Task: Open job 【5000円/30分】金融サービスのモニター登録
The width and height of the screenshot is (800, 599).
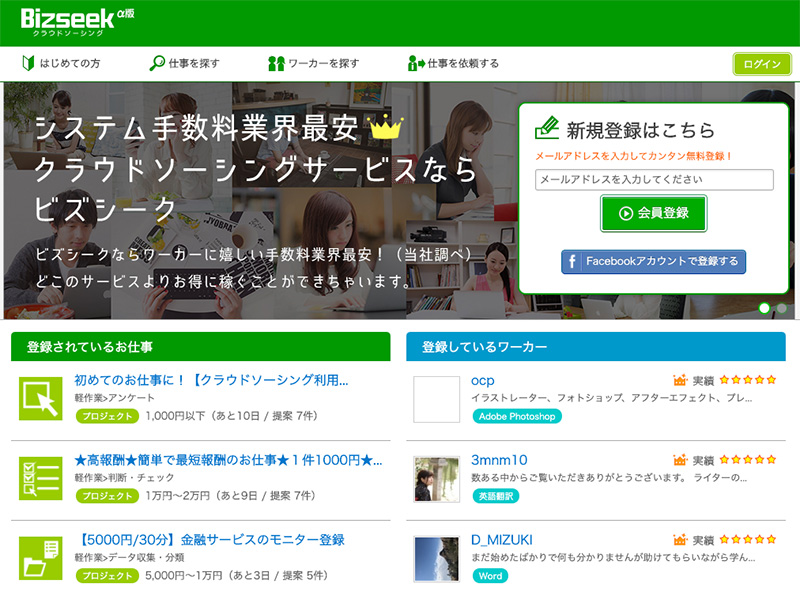Action: (x=210, y=540)
